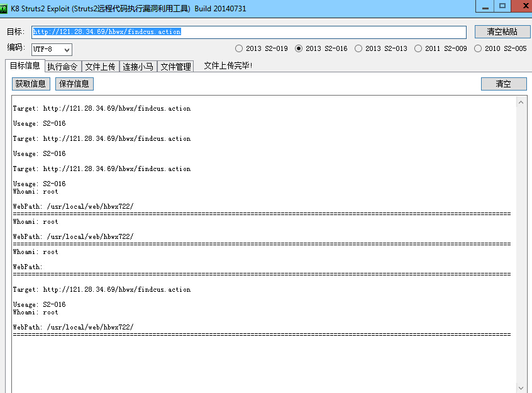Viewport: 532px width, 393px height.
Task: Choose the 2011 S2-009 radio button
Action: [440, 48]
